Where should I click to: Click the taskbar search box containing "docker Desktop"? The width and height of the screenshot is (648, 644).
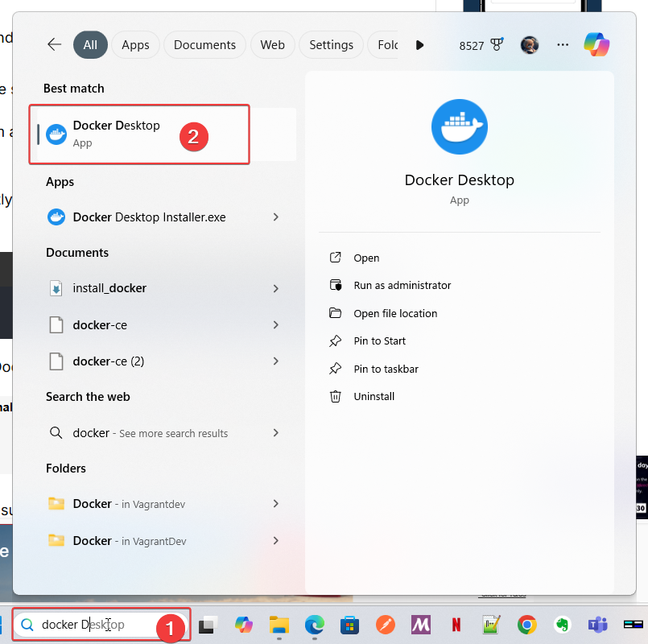(101, 625)
